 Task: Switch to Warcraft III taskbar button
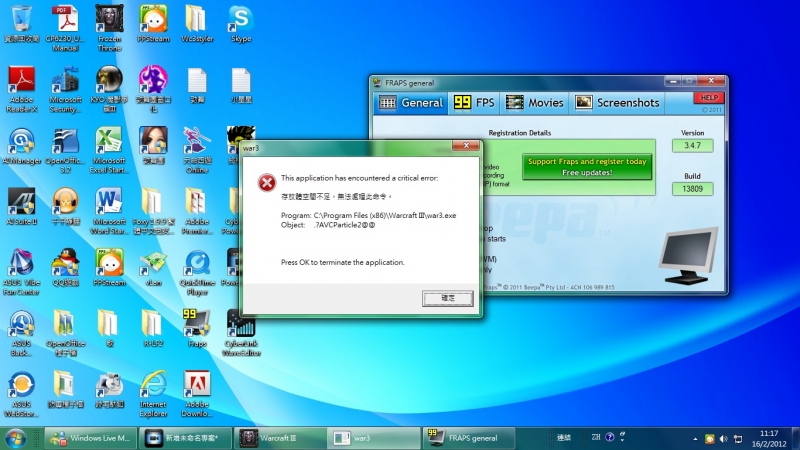click(x=280, y=438)
